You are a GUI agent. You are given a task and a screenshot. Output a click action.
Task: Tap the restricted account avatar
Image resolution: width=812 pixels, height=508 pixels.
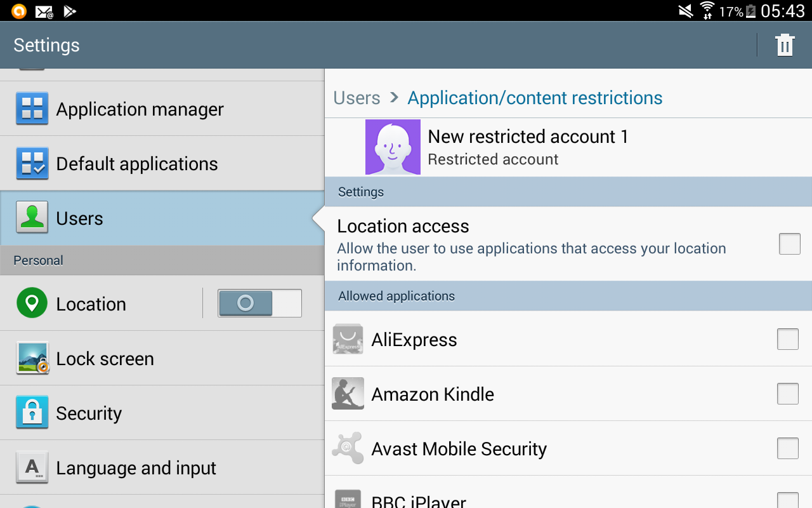[x=393, y=147]
